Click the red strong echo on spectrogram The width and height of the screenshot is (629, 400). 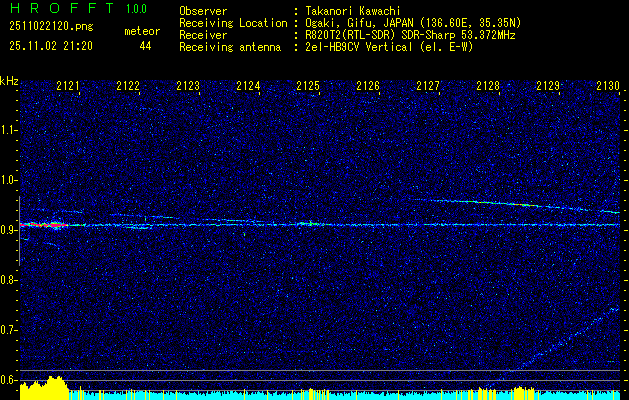(x=47, y=225)
